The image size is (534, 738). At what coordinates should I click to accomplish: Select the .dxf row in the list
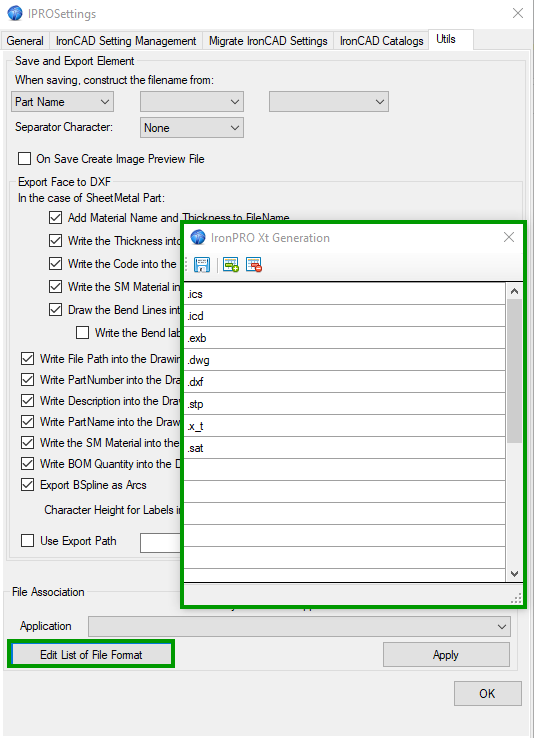[344, 382]
